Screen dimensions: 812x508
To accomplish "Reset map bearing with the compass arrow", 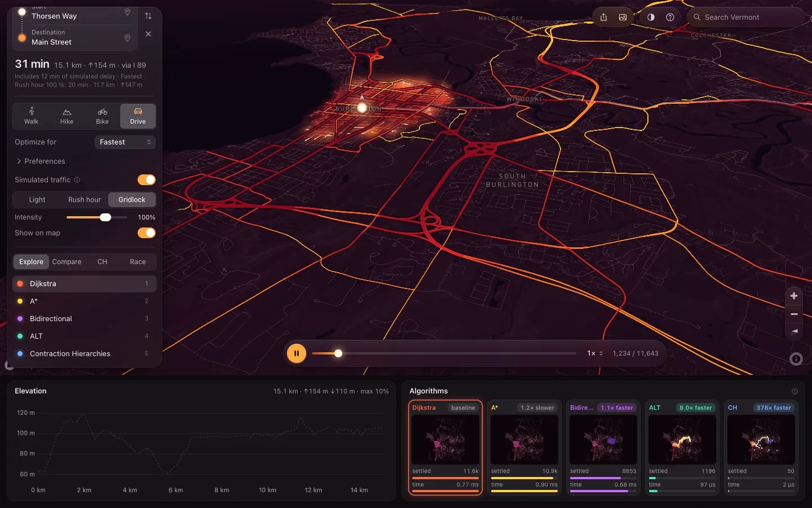I will pyautogui.click(x=794, y=331).
